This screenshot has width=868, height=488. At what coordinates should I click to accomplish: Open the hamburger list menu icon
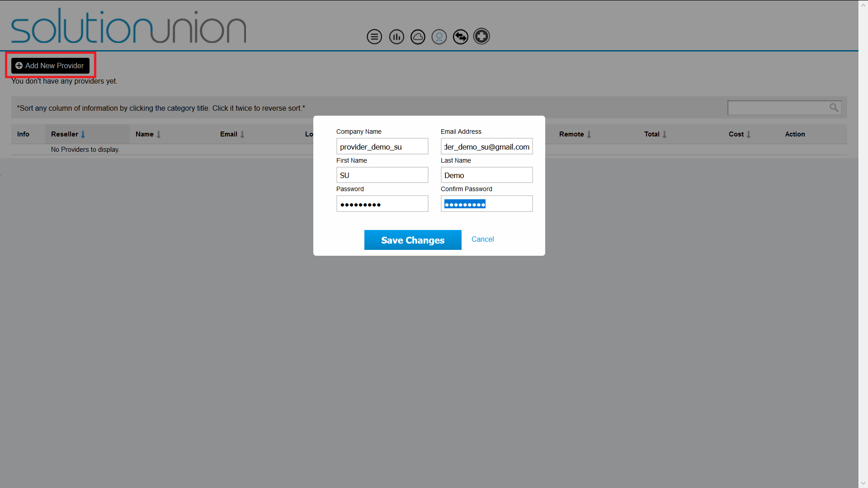[x=374, y=37]
